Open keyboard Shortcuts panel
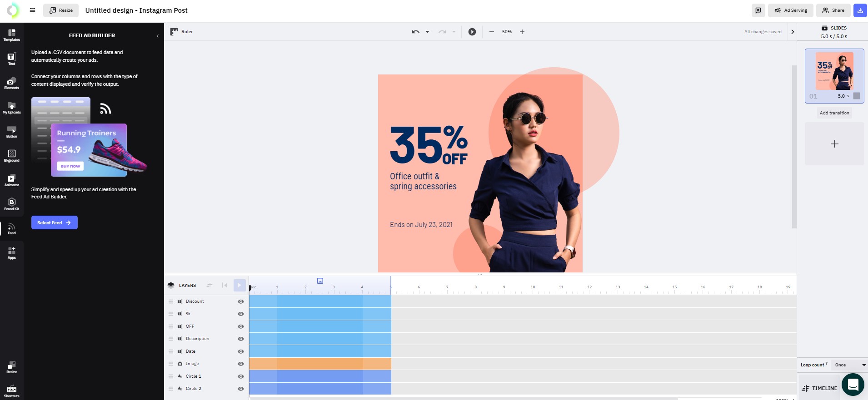This screenshot has width=868, height=400. pos(12,391)
